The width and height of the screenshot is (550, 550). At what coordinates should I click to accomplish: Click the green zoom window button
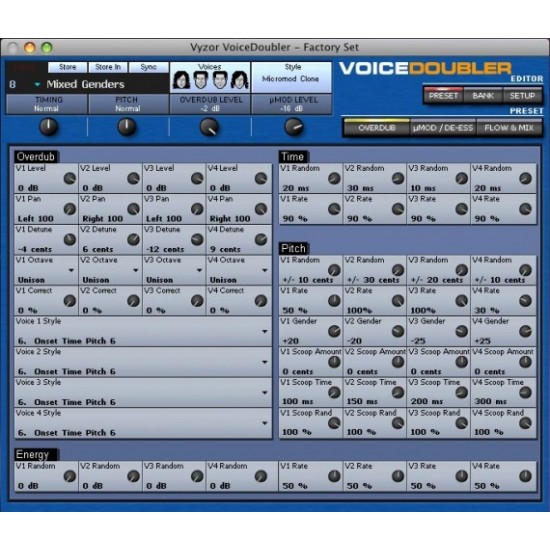(47, 47)
